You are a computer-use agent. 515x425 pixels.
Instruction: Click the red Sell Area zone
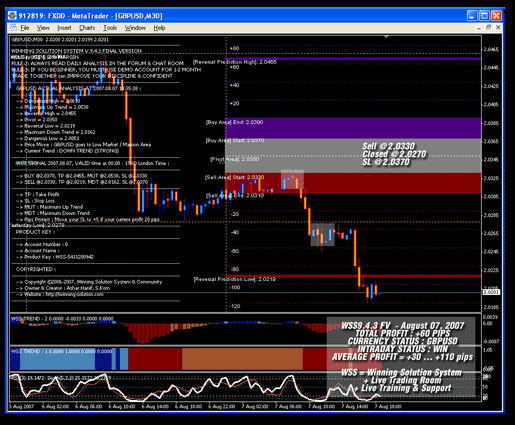(353, 183)
